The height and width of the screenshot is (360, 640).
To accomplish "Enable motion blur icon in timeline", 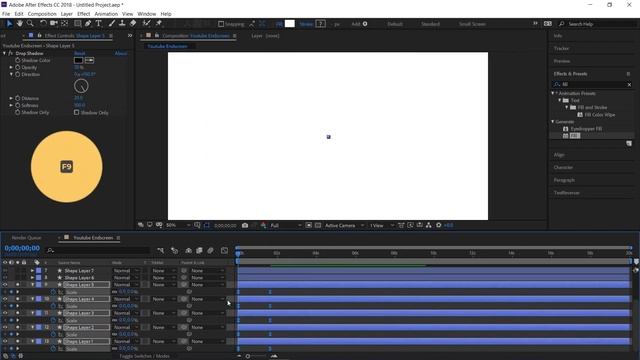I will click(210, 250).
